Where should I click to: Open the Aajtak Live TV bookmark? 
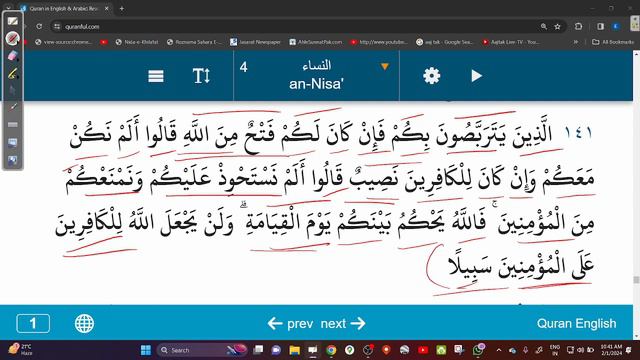pyautogui.click(x=511, y=42)
